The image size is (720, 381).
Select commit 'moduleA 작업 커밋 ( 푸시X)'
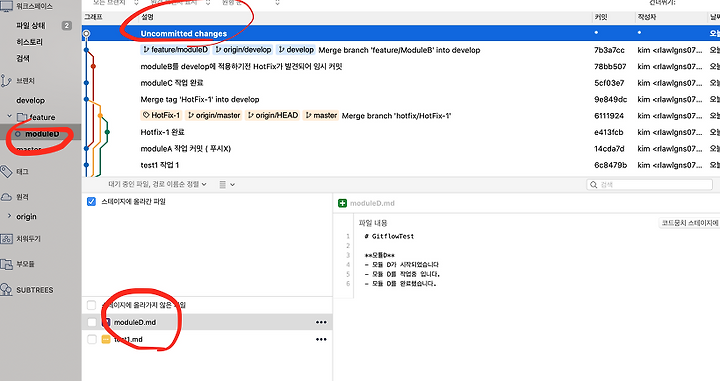pos(401,149)
